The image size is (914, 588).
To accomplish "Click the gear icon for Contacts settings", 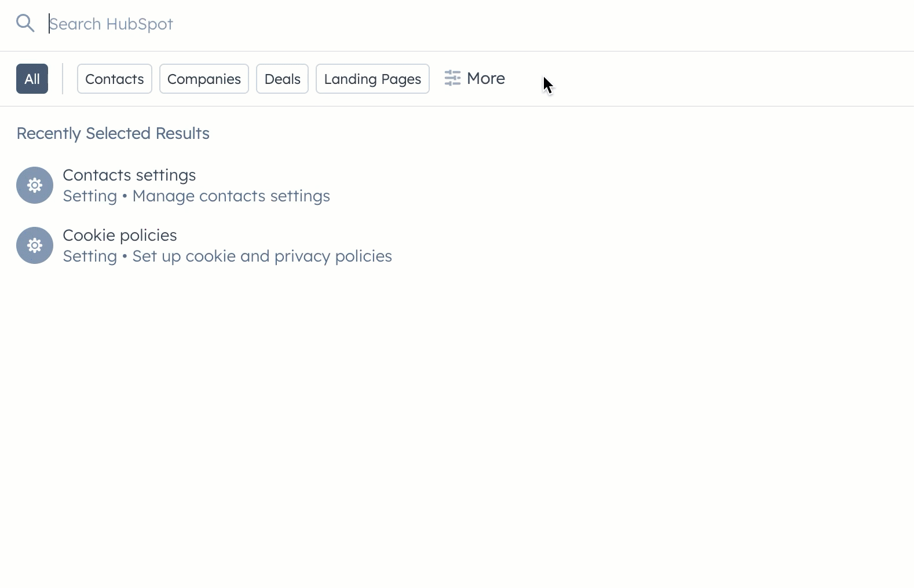I will pos(35,185).
